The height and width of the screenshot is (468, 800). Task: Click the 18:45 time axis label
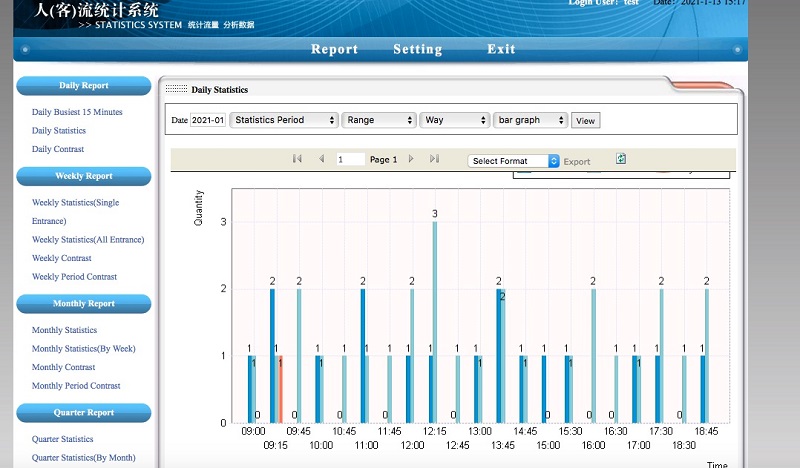coord(706,431)
